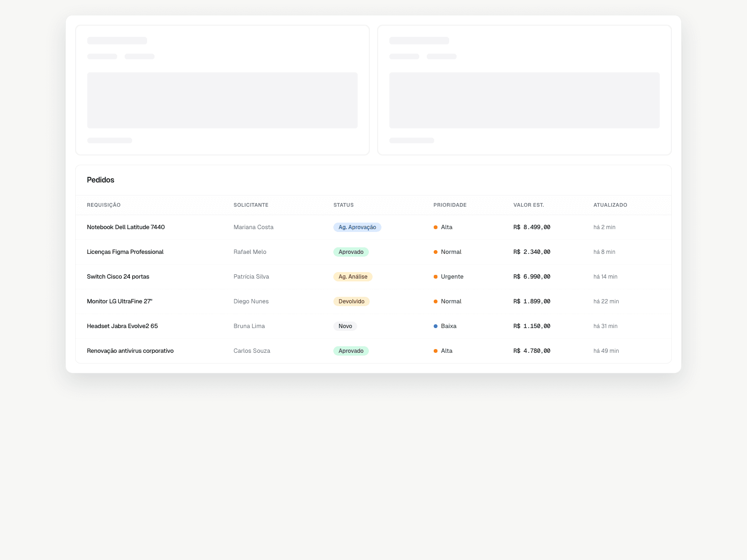The image size is (747, 560).
Task: Open the Notebook Dell Latitude 7440 requisition
Action: pos(126,227)
